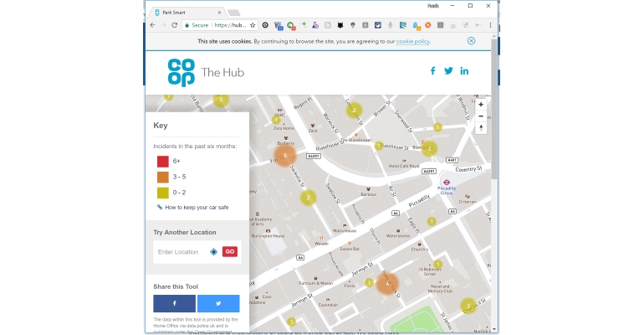
Task: Dismiss the cookie notice banner
Action: [471, 41]
